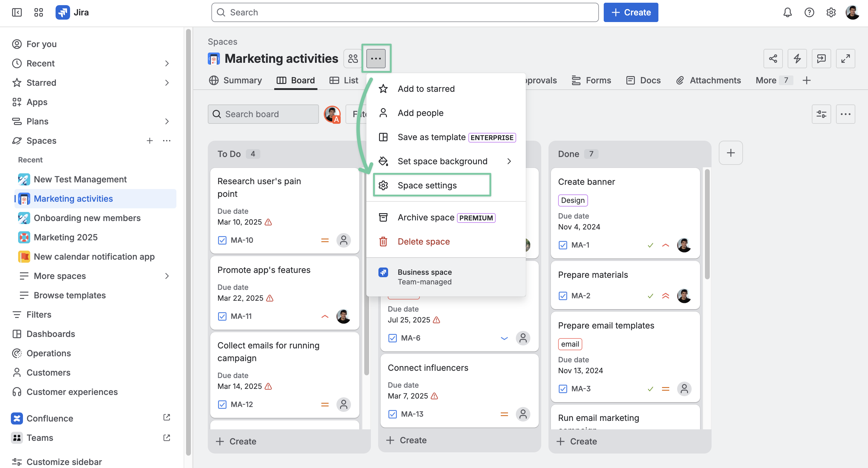Click the MA-10 task type checkbox icon
The image size is (868, 468).
(x=222, y=240)
